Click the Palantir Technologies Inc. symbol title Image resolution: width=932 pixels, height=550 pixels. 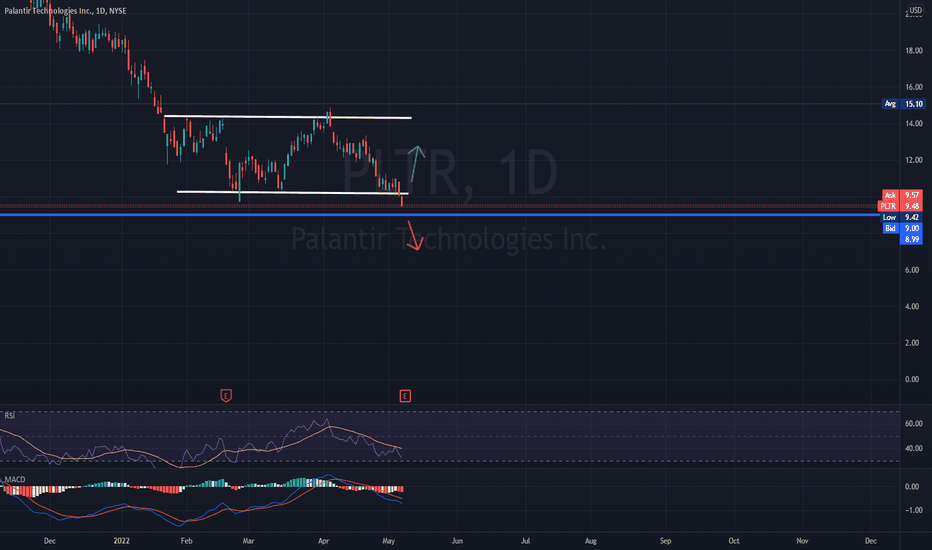pyautogui.click(x=65, y=11)
